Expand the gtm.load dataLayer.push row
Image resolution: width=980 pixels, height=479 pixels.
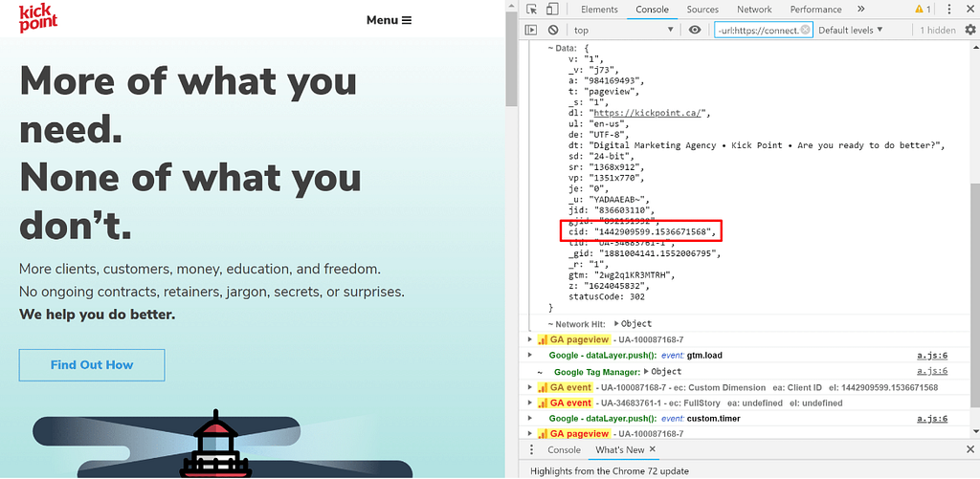[x=530, y=356]
